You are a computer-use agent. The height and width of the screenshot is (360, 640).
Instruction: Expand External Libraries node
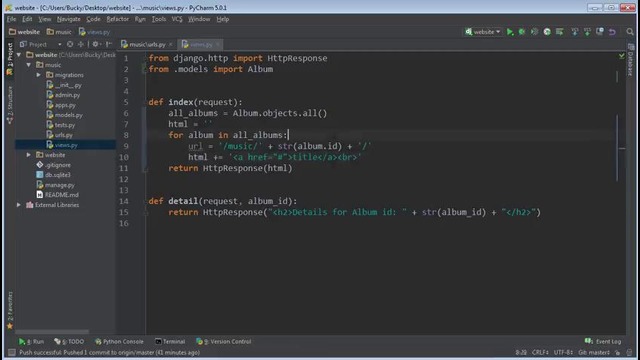click(19, 205)
